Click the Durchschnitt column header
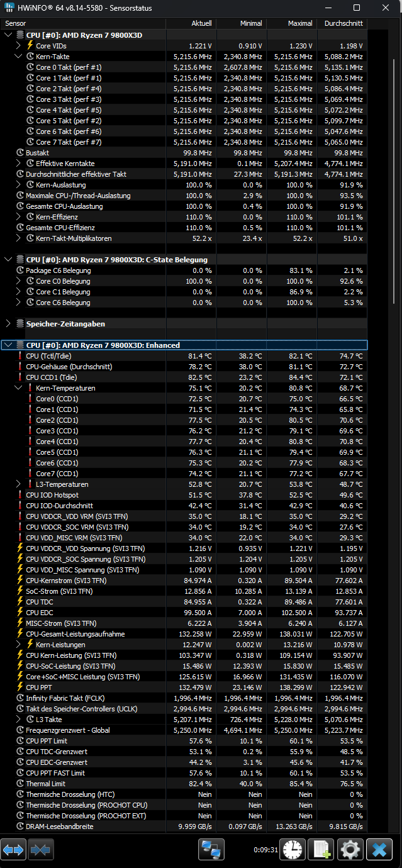402x868 pixels. pyautogui.click(x=342, y=23)
